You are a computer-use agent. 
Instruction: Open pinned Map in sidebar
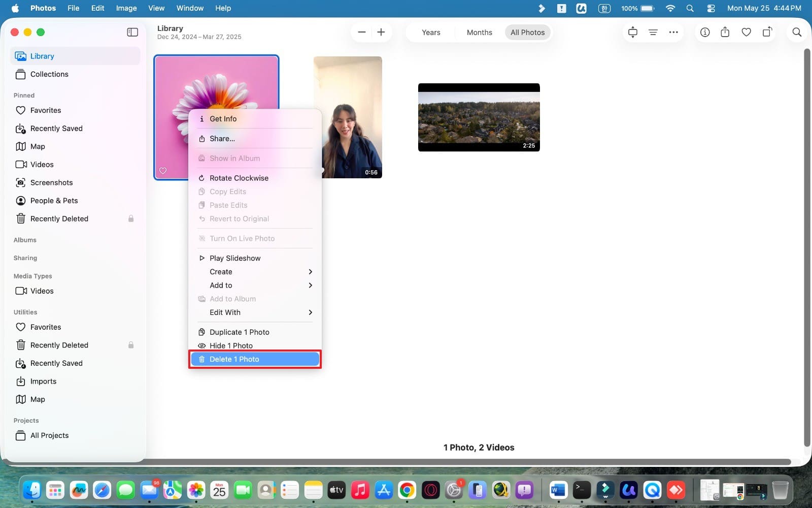click(x=75, y=146)
